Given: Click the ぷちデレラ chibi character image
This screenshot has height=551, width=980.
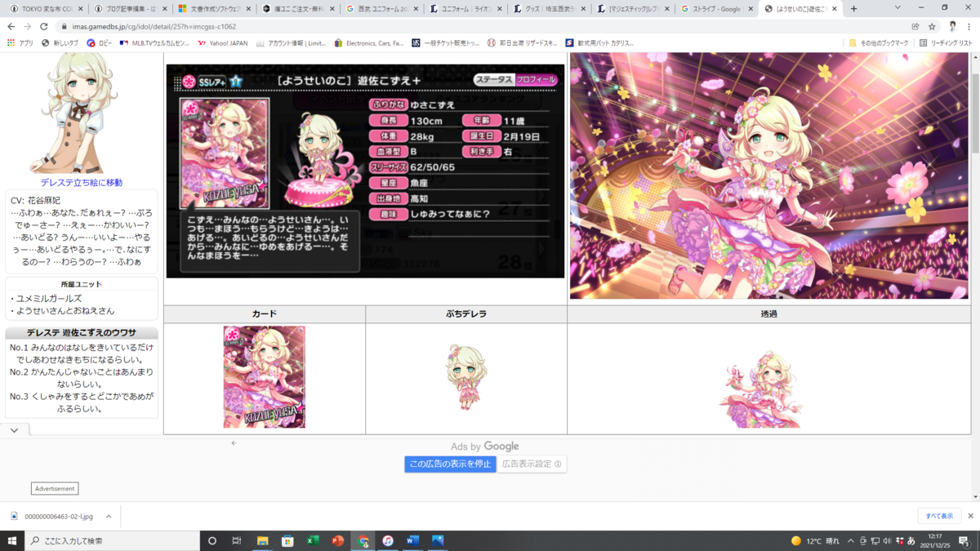Looking at the screenshot, I should click(x=466, y=377).
